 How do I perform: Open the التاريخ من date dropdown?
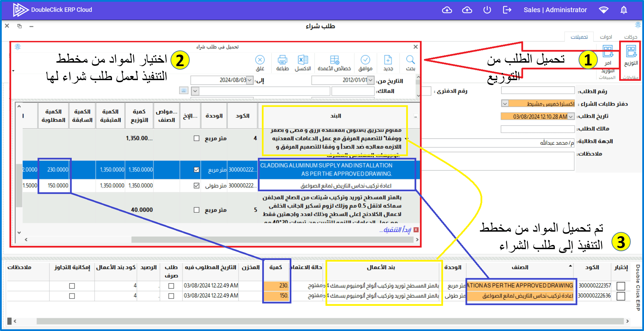371,80
